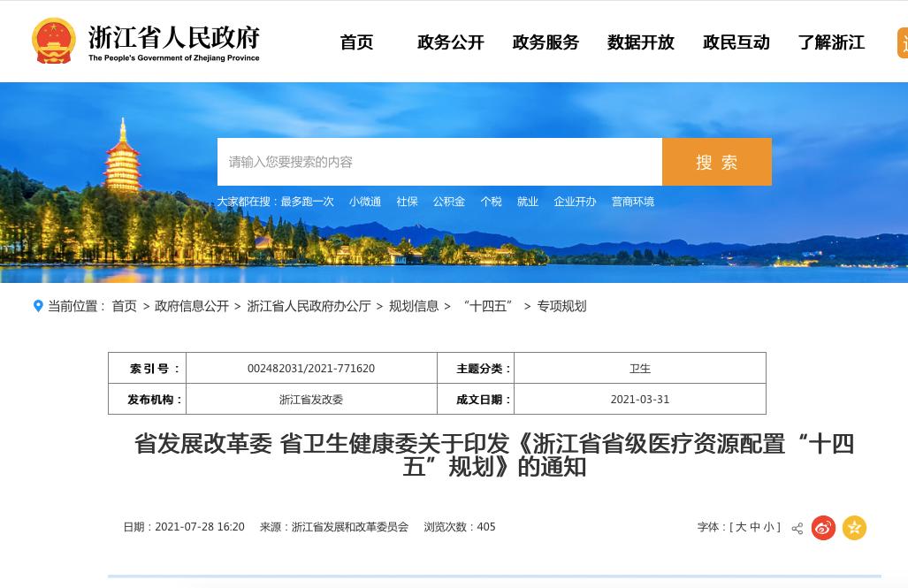Open the 政务公开 menu item
The image size is (908, 588).
point(451,42)
